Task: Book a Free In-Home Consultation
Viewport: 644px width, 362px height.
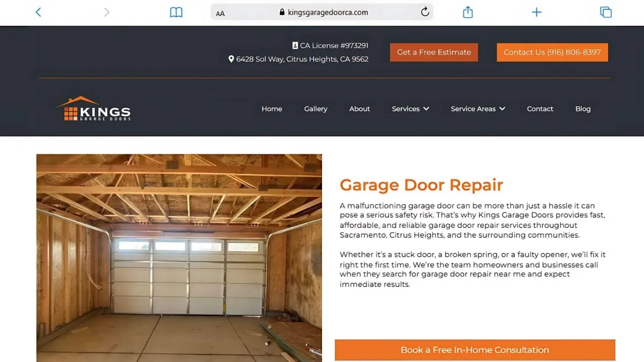Action: pyautogui.click(x=475, y=350)
